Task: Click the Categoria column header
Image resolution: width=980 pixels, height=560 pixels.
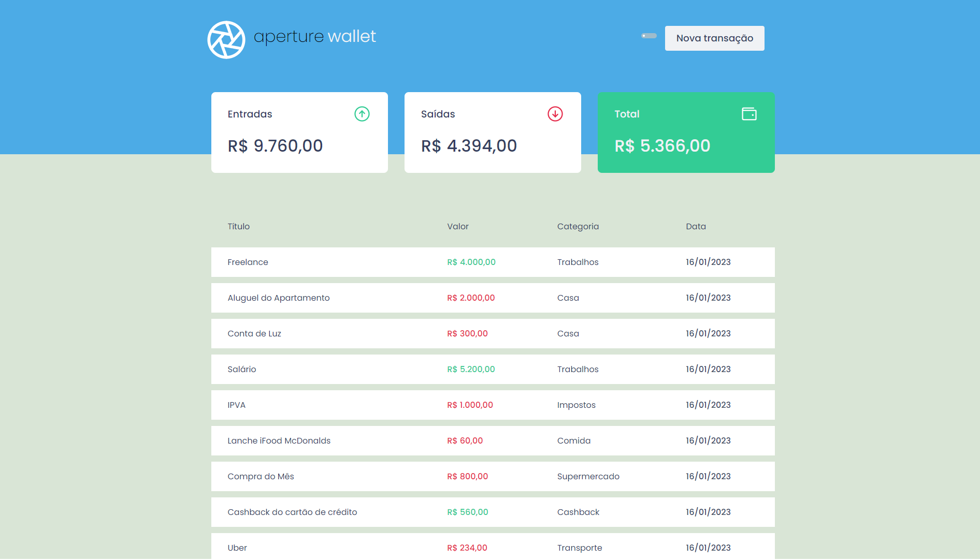Action: click(x=578, y=227)
